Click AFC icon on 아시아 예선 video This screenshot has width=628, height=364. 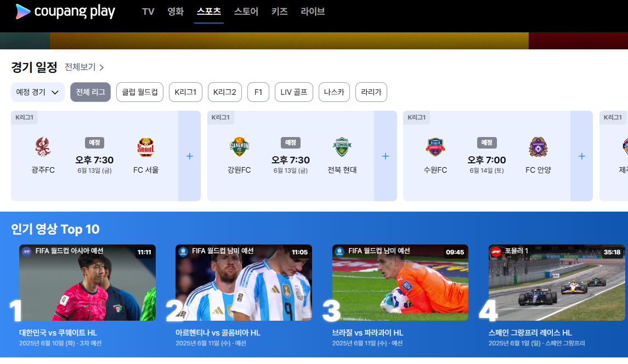tap(27, 252)
